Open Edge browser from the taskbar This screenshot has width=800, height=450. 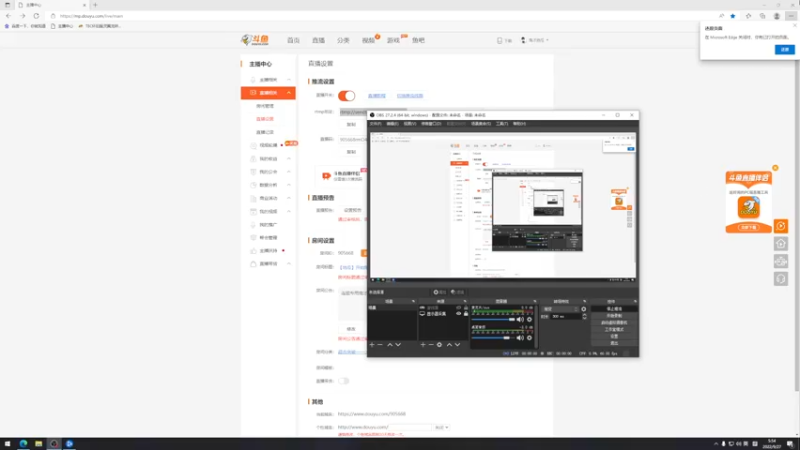click(23, 444)
